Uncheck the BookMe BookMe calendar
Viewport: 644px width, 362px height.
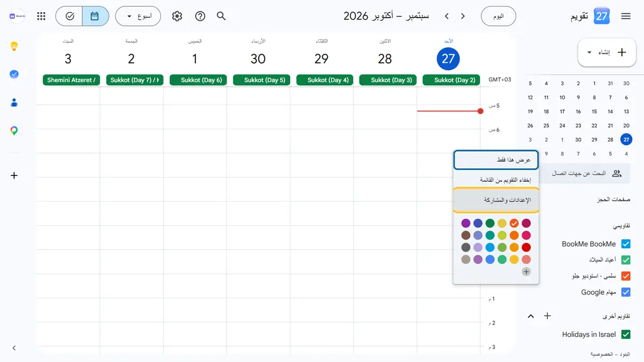point(626,244)
